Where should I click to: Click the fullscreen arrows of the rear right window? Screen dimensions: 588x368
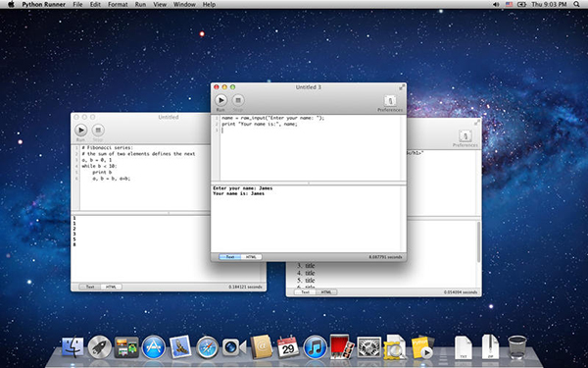[x=477, y=123]
